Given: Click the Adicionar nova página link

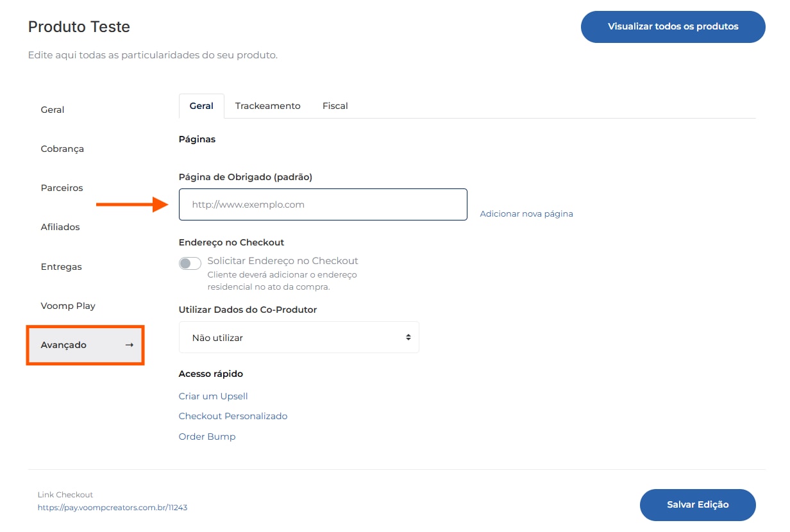Looking at the screenshot, I should click(x=526, y=213).
